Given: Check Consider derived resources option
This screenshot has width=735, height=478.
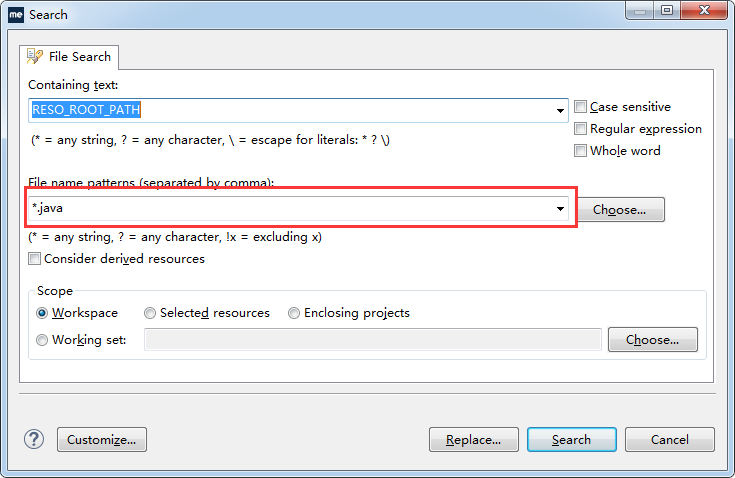Looking at the screenshot, I should pyautogui.click(x=34, y=259).
